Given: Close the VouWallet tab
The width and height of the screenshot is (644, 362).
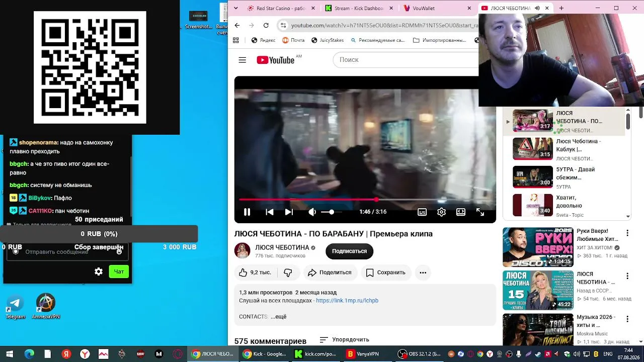Looking at the screenshot, I should (x=469, y=9).
